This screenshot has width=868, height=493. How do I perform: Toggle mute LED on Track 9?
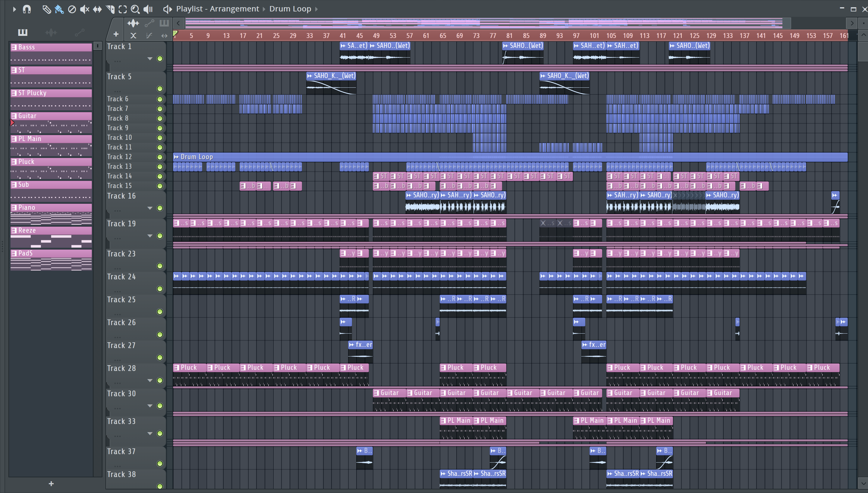point(160,128)
